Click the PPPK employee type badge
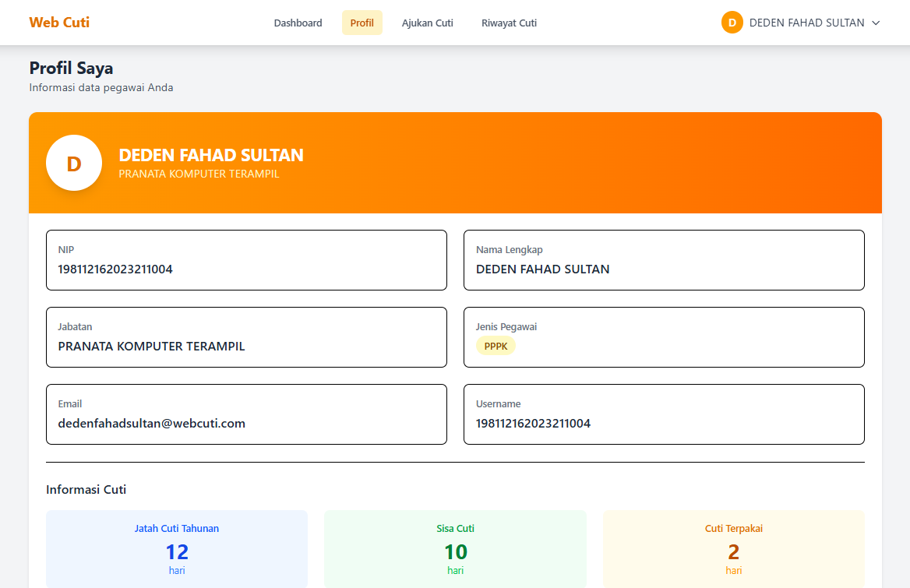The width and height of the screenshot is (910, 588). coord(496,346)
